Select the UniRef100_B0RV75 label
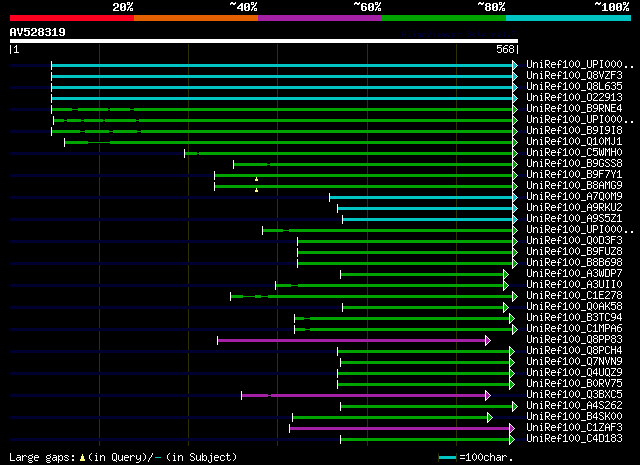This screenshot has width=640, height=465. (574, 384)
